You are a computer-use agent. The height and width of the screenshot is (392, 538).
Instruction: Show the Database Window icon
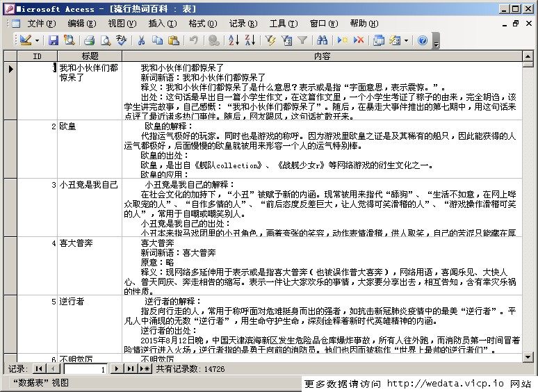click(379, 40)
